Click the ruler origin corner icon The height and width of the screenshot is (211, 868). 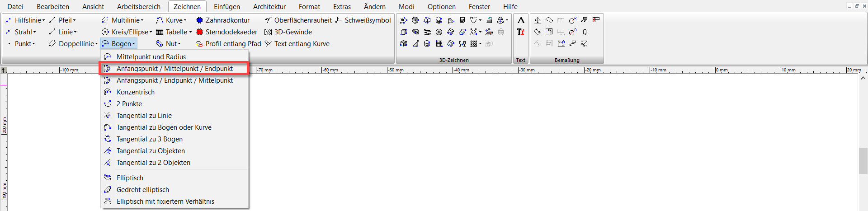click(x=4, y=70)
